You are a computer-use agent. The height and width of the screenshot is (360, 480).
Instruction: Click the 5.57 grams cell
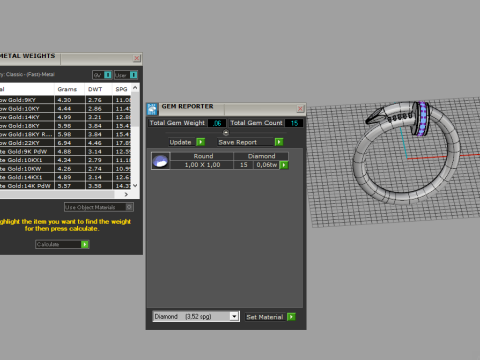click(x=70, y=186)
